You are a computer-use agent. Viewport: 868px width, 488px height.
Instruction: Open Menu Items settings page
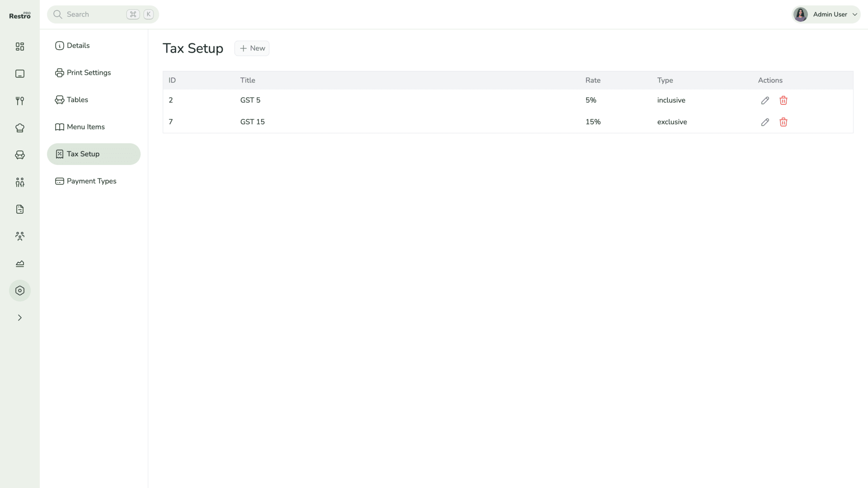[85, 127]
